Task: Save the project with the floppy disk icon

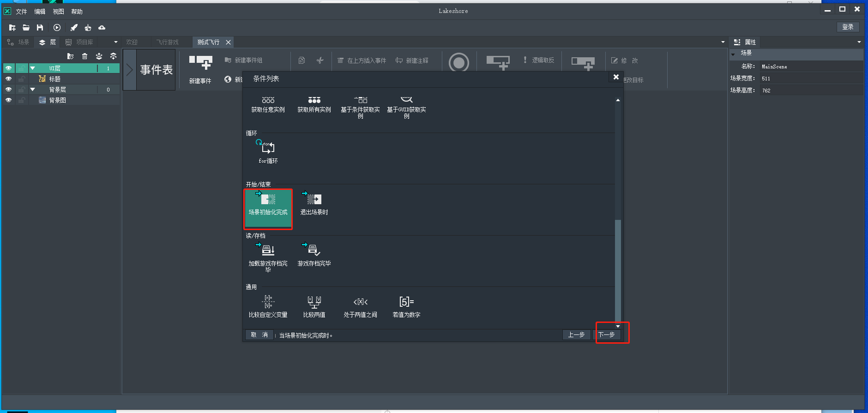Action: tap(40, 28)
